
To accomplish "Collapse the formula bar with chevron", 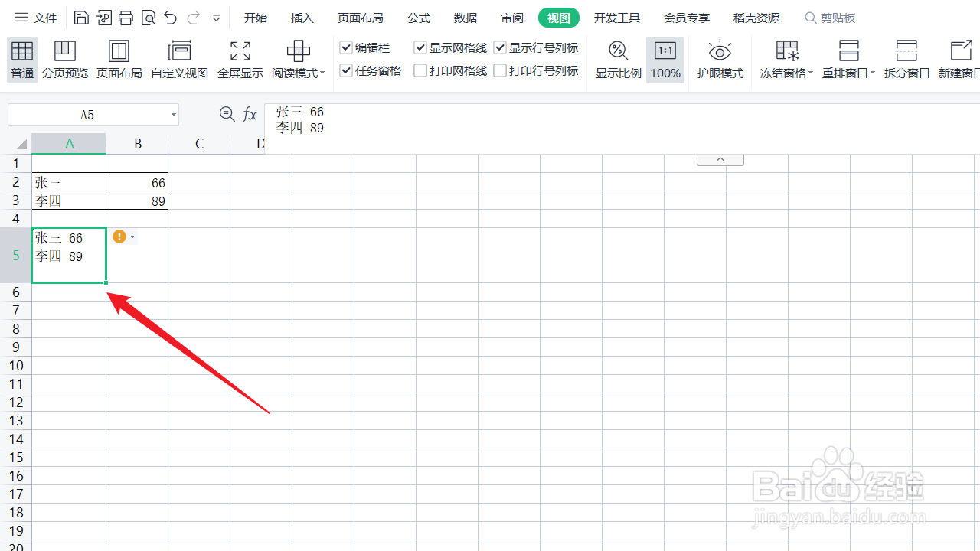I will point(720,159).
